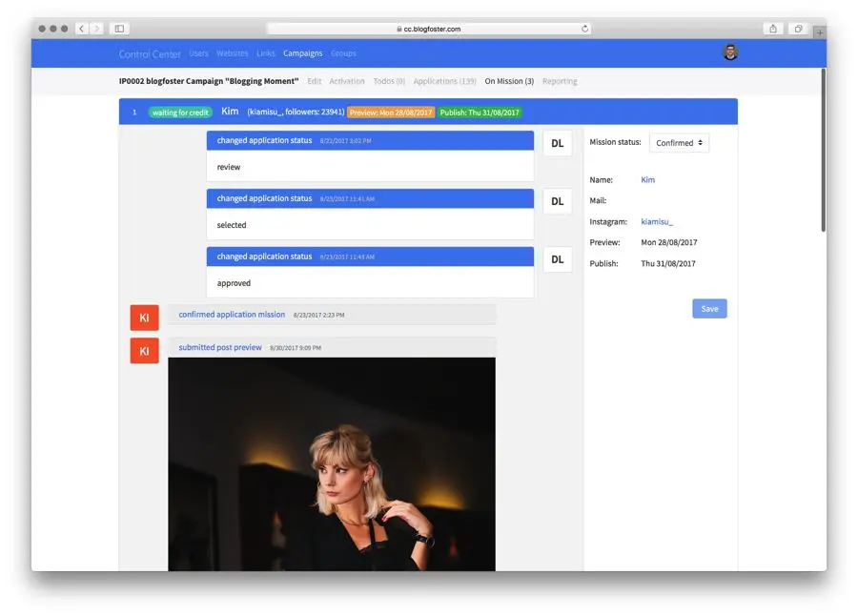The width and height of the screenshot is (858, 616).
Task: Open the Reporting tab
Action: [560, 82]
